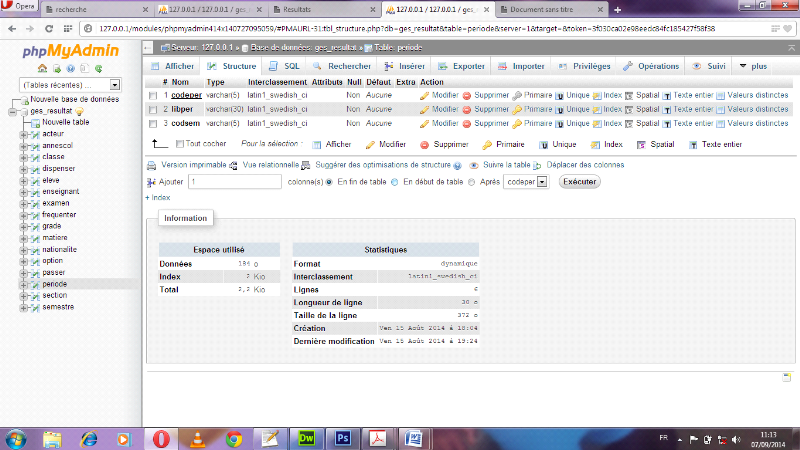This screenshot has height=450, width=800.
Task: Open Opera browser from taskbar
Action: point(161,439)
